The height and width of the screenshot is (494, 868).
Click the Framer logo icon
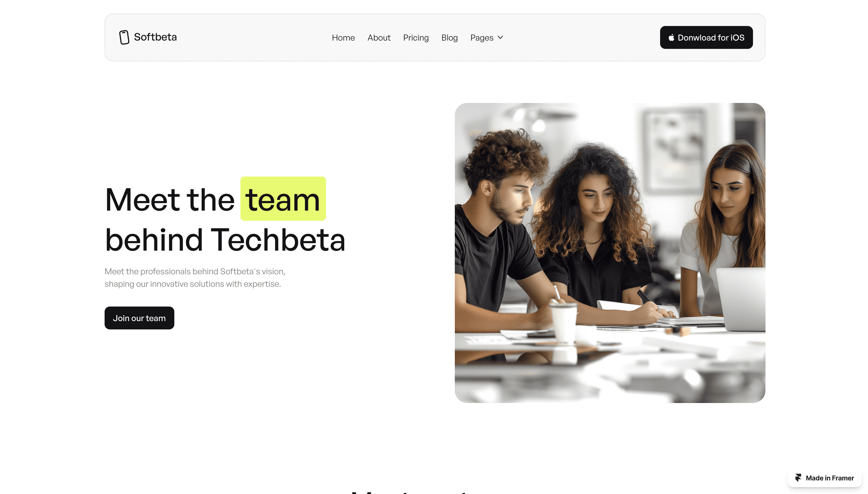[798, 478]
